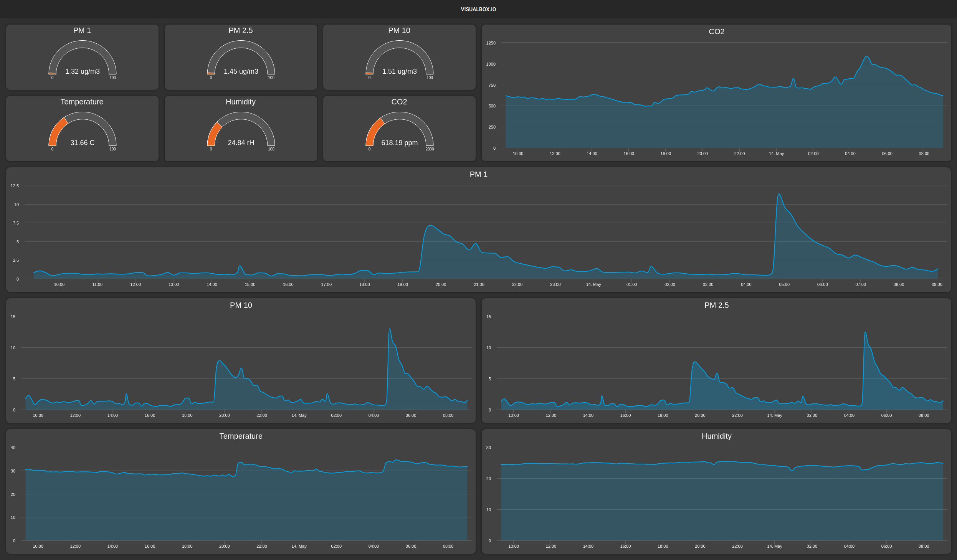This screenshot has height=560, width=957.
Task: Click the PM 1 chart bump near 20:00
Action: click(431, 226)
